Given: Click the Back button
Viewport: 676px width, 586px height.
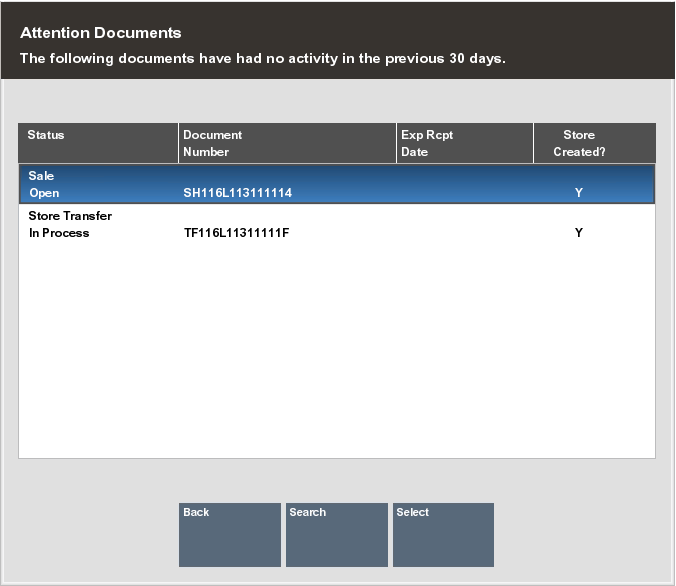Looking at the screenshot, I should coord(230,535).
